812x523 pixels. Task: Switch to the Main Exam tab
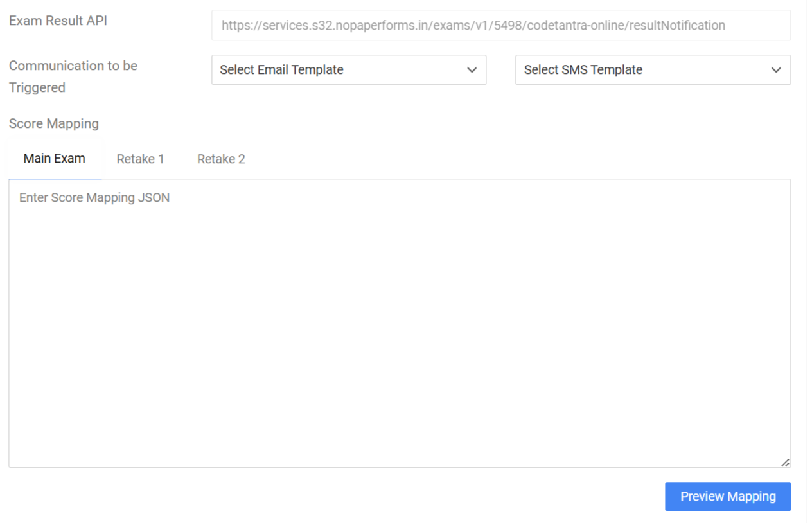pos(55,159)
